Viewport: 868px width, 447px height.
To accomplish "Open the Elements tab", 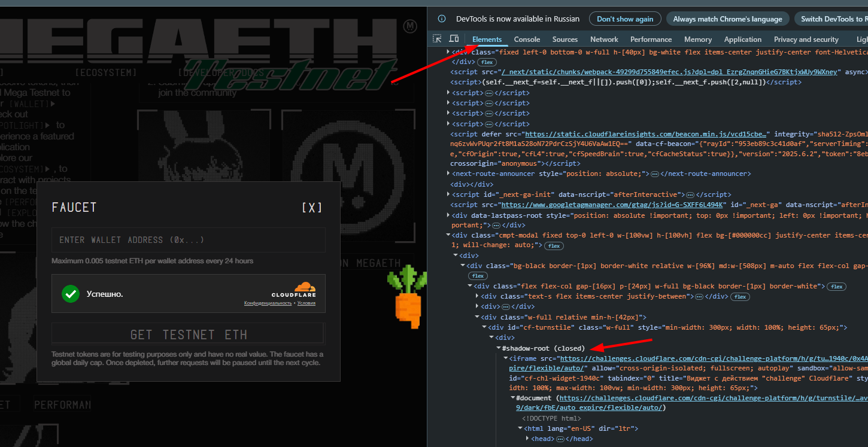I will coord(487,39).
